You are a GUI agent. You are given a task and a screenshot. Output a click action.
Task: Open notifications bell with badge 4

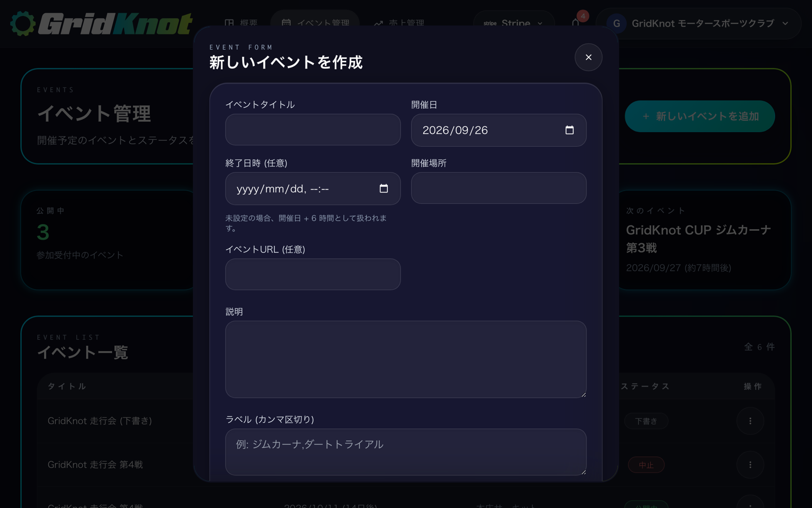[x=576, y=22]
